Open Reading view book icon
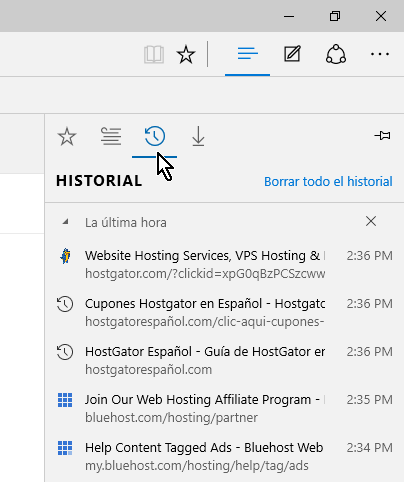Viewport: 404px width, 482px height. (x=154, y=54)
